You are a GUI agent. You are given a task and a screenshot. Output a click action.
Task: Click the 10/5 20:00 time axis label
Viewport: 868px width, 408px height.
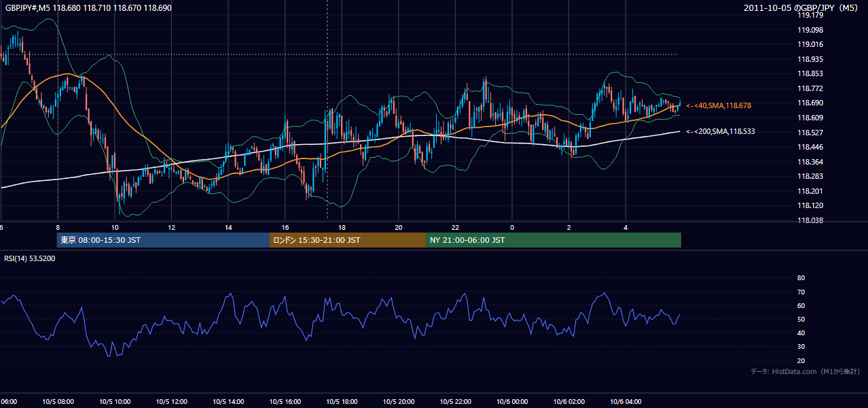click(399, 402)
